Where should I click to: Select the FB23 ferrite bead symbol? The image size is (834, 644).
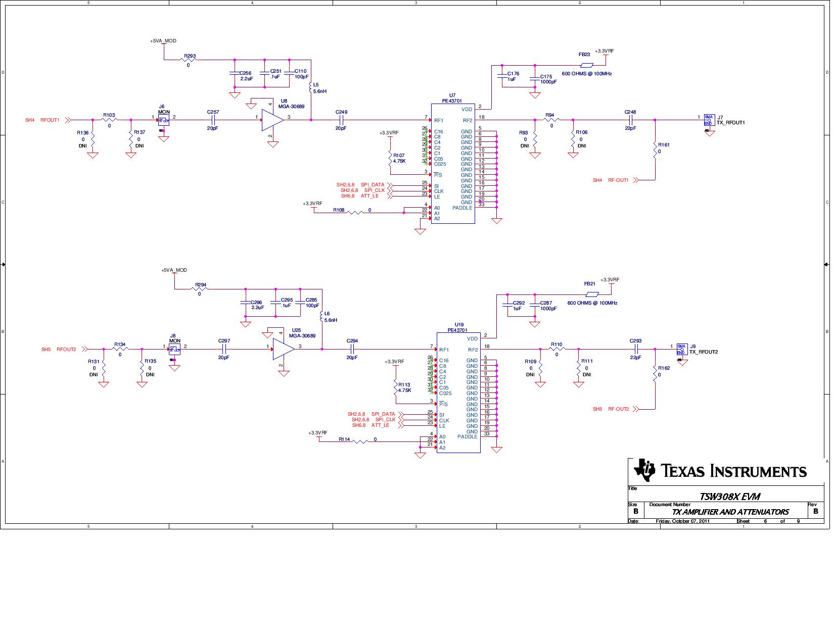[x=586, y=65]
